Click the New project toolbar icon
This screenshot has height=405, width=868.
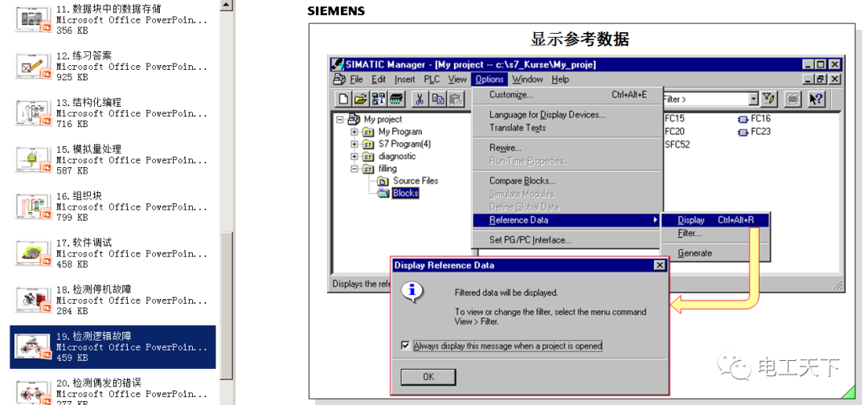click(344, 100)
